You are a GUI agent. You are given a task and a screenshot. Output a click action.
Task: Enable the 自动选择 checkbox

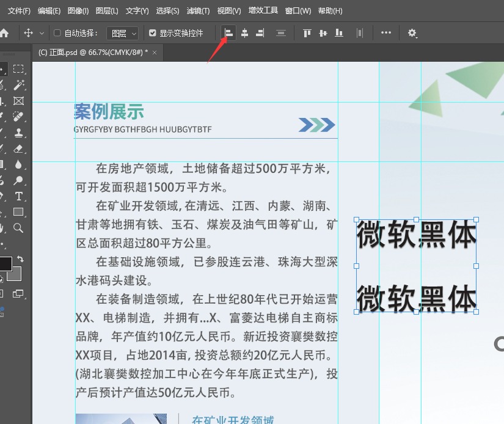pyautogui.click(x=57, y=33)
